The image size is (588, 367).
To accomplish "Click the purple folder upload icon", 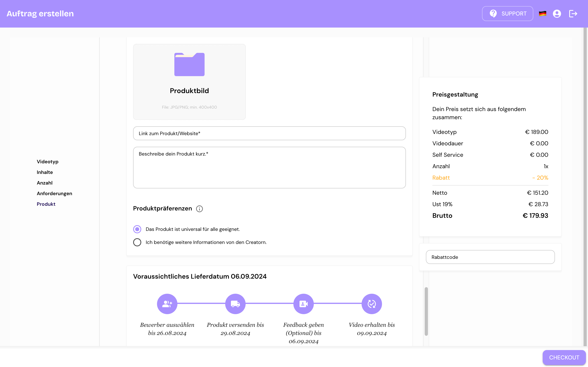I will 189,64.
